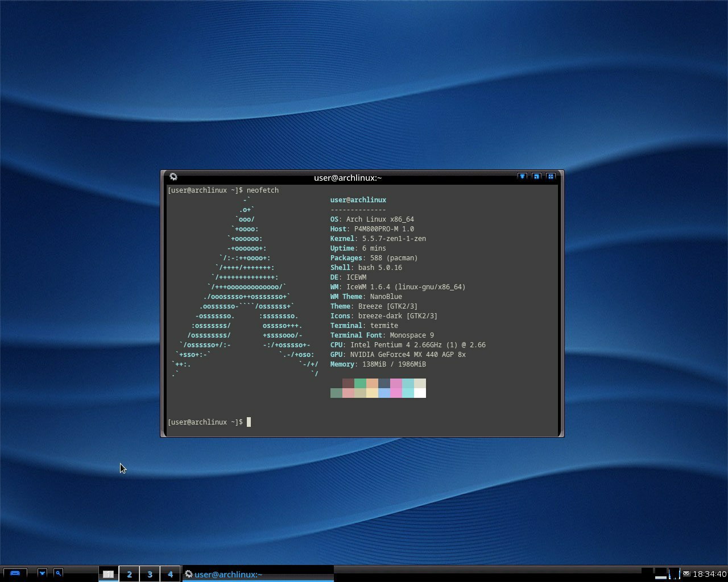Click the 'Theme: Breeze [GTK2/3]' line
Screen dimensions: 728x582
[x=374, y=306]
